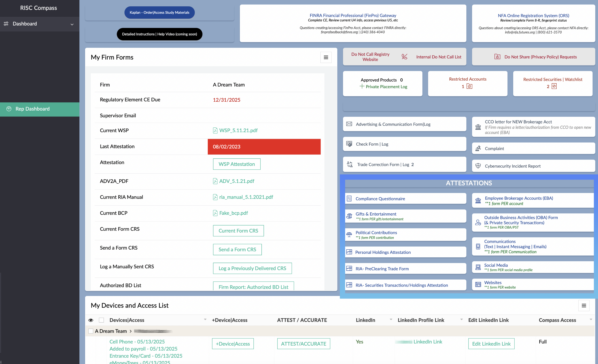This screenshot has width=598, height=364.
Task: Click the Restricted Accounts blocked icon
Action: [469, 86]
